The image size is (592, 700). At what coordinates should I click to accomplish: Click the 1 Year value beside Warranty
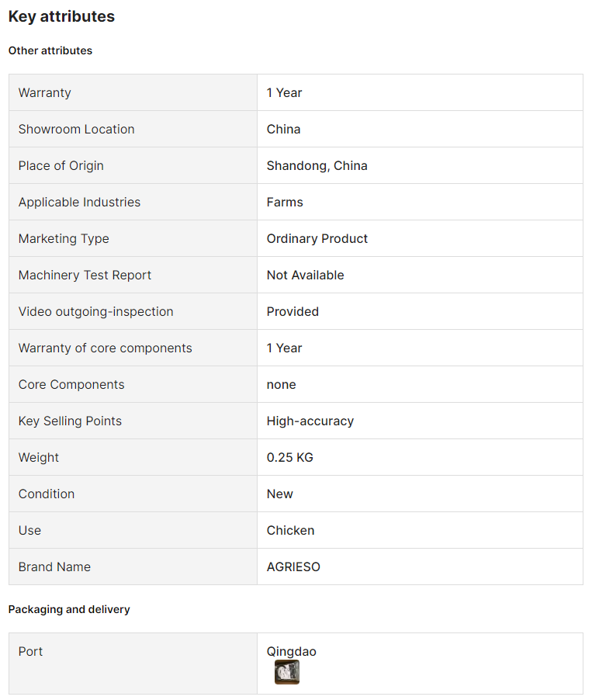point(285,93)
